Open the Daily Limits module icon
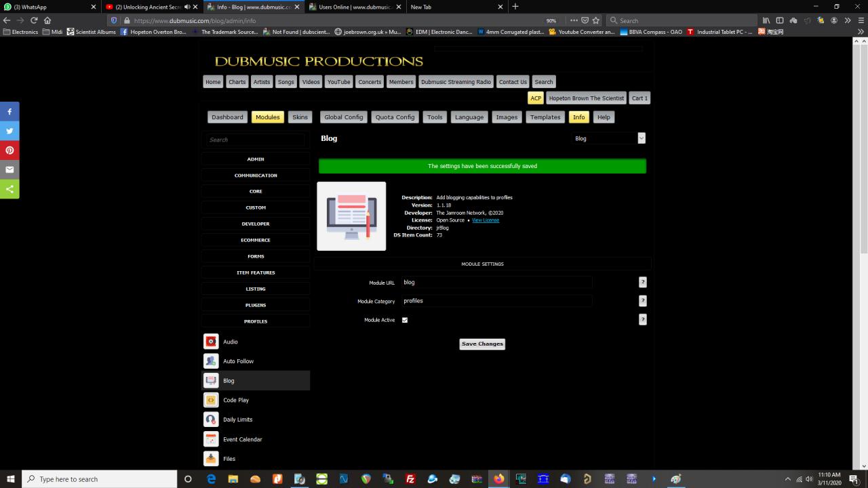 pyautogui.click(x=211, y=420)
